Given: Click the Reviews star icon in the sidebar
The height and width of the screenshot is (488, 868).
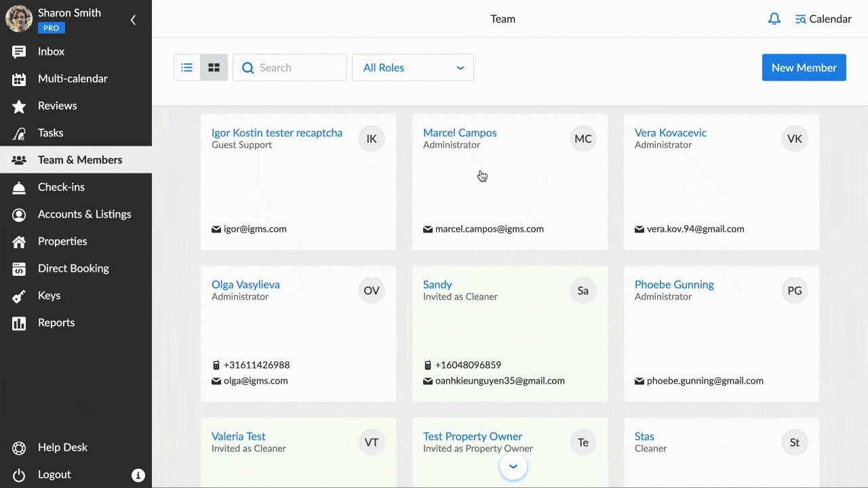Looking at the screenshot, I should [19, 106].
